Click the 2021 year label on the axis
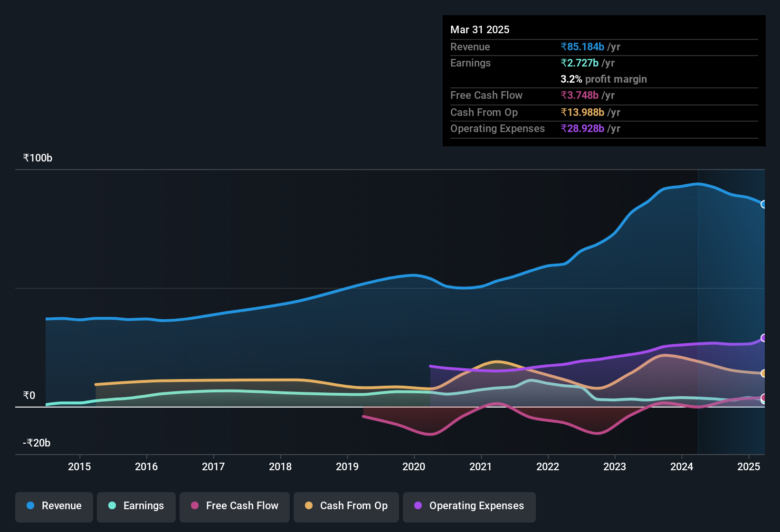Viewport: 780px width, 532px height. tap(481, 466)
